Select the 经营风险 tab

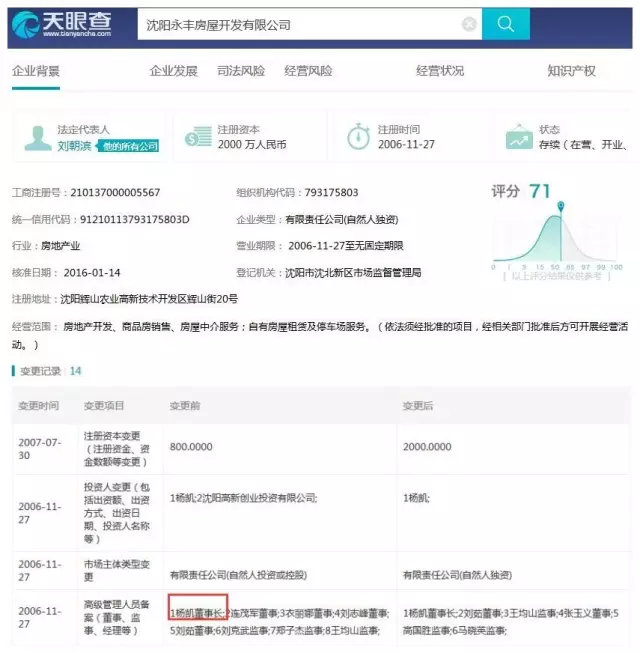click(308, 71)
